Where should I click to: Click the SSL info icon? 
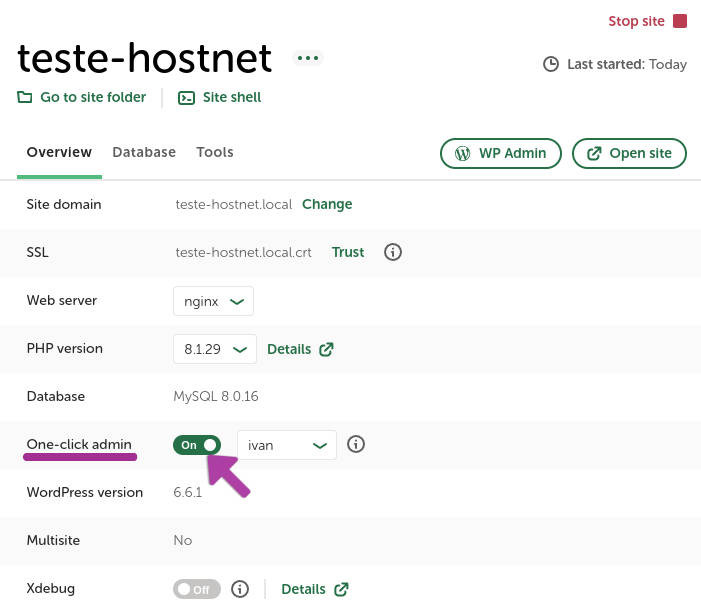[x=393, y=252]
